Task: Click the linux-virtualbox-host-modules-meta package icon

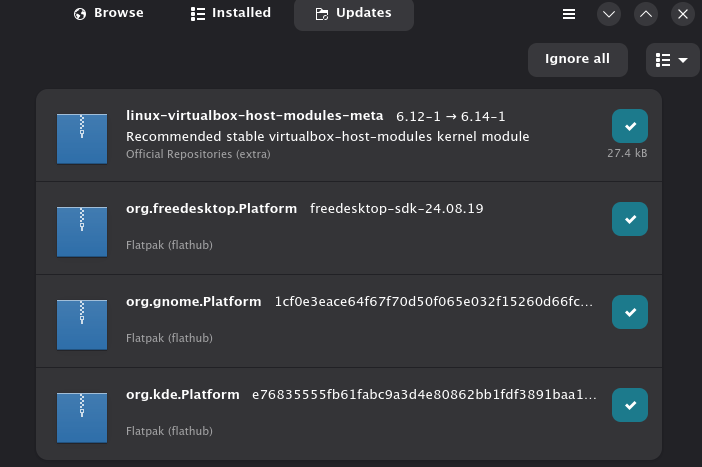Action: click(82, 139)
